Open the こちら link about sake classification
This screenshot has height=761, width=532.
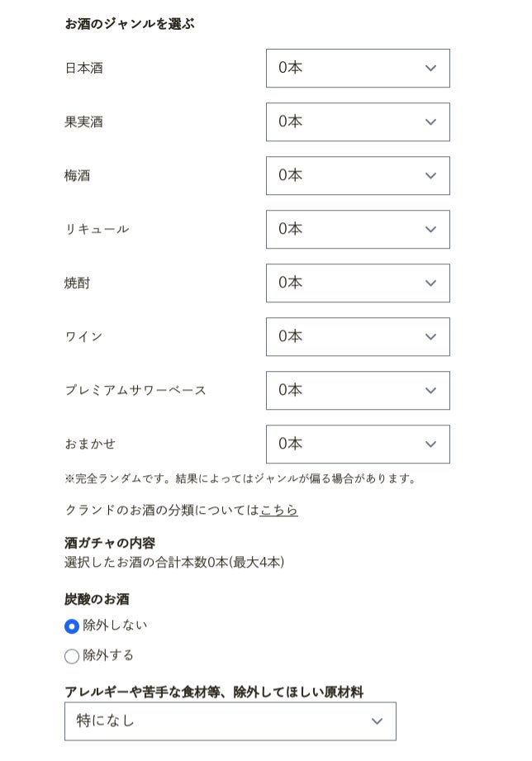(x=278, y=511)
